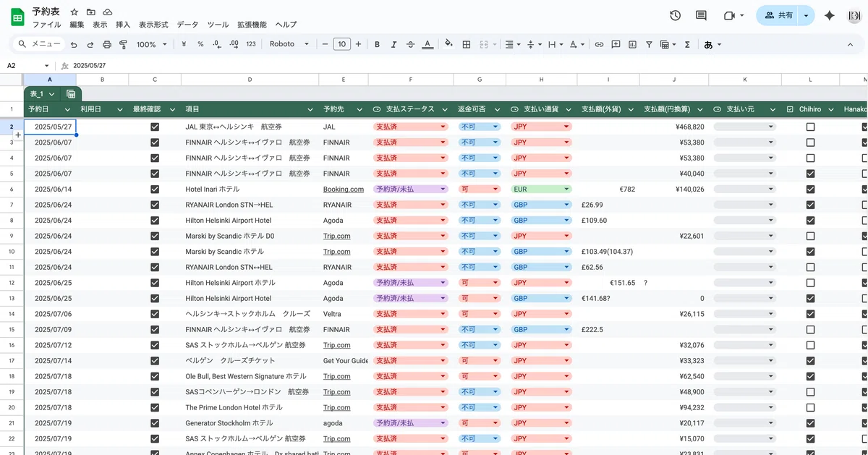Open the Roboto font dropdown
This screenshot has width=868, height=455.
pyautogui.click(x=289, y=44)
